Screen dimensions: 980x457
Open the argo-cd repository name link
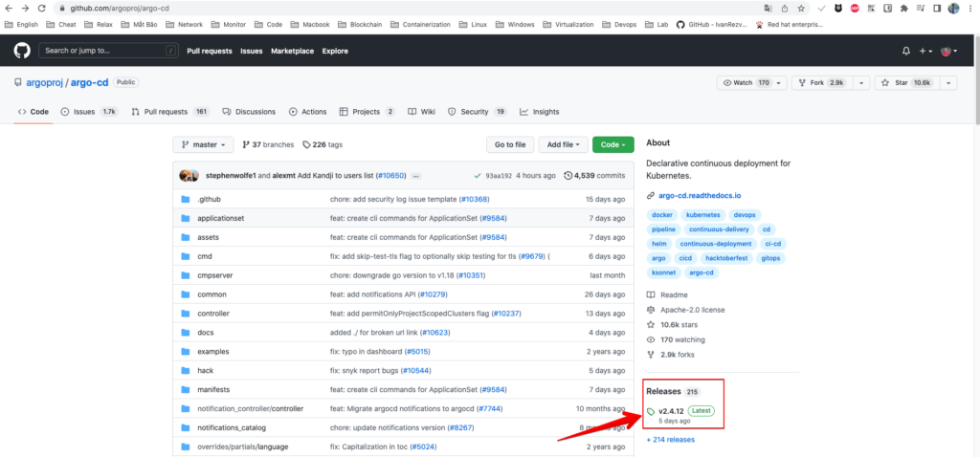(x=89, y=82)
